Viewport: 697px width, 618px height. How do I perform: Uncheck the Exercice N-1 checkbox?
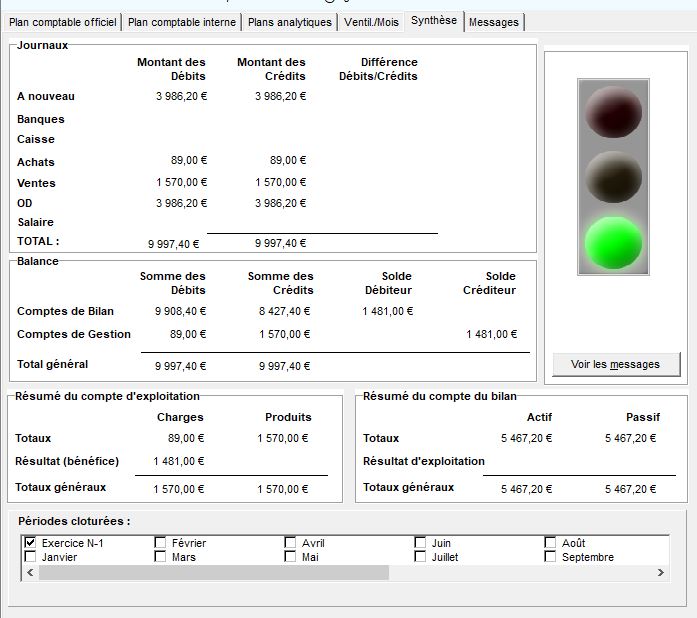click(31, 543)
